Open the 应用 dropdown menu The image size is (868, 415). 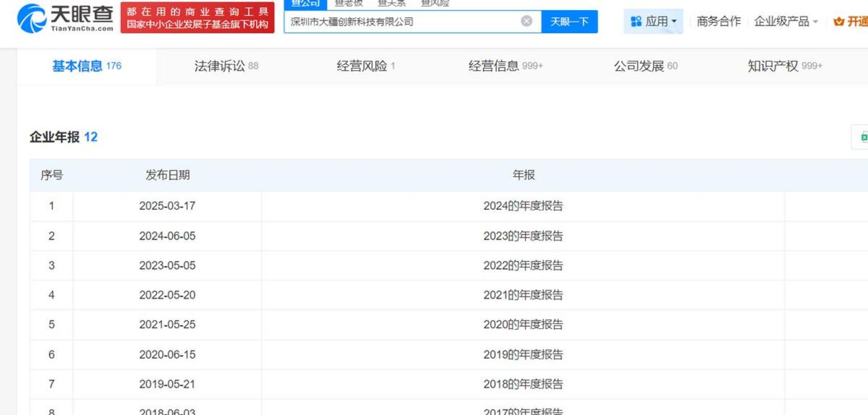click(653, 22)
